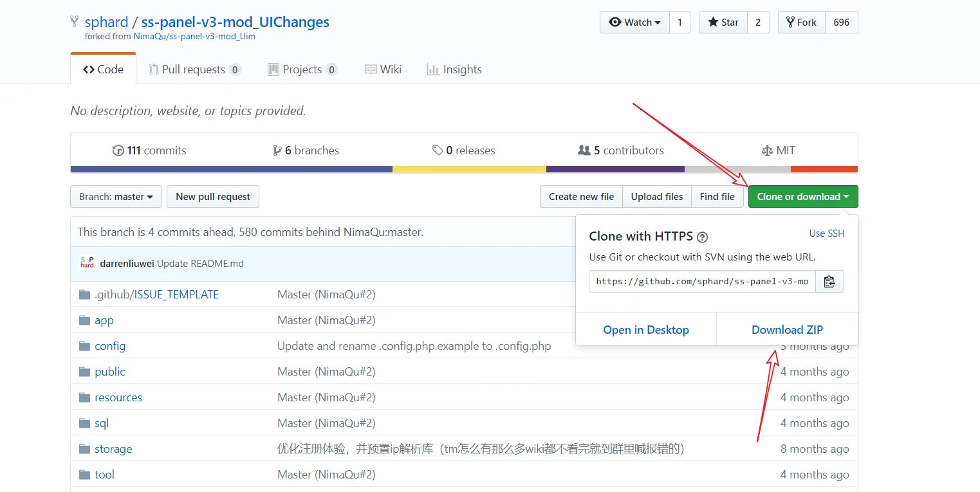Click the folder icon next to config
The image size is (980, 492).
84,346
